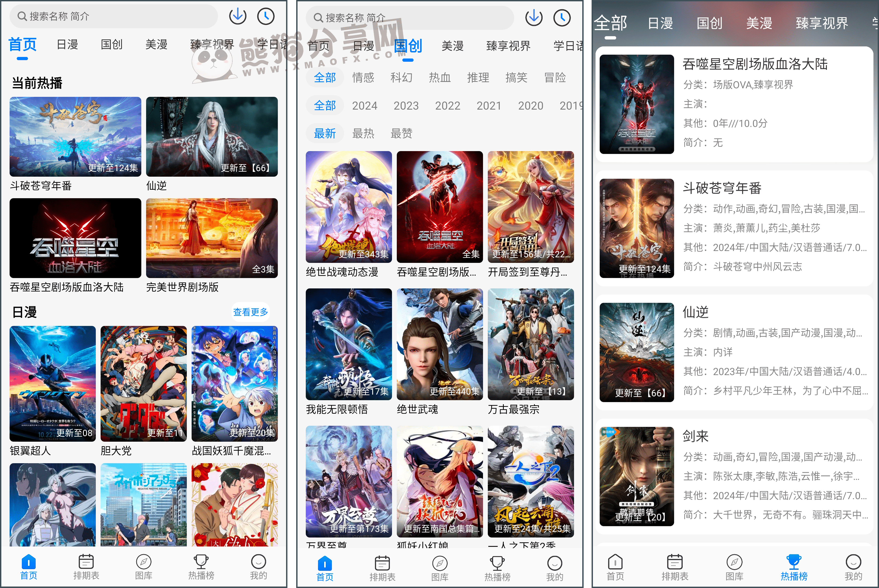
Task: Select the 科幻 genre filter
Action: click(x=401, y=78)
